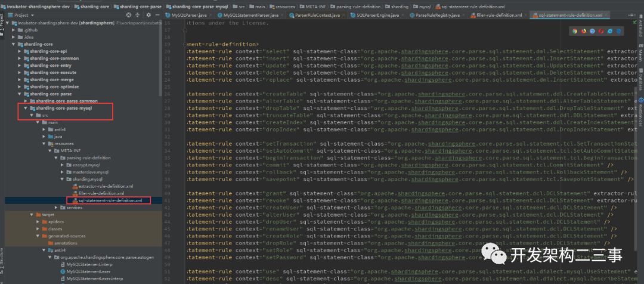Viewport: 644px width, 284px height.
Task: Select org.apache.shardingsphere.core.parse.autogen package
Action: [104, 257]
